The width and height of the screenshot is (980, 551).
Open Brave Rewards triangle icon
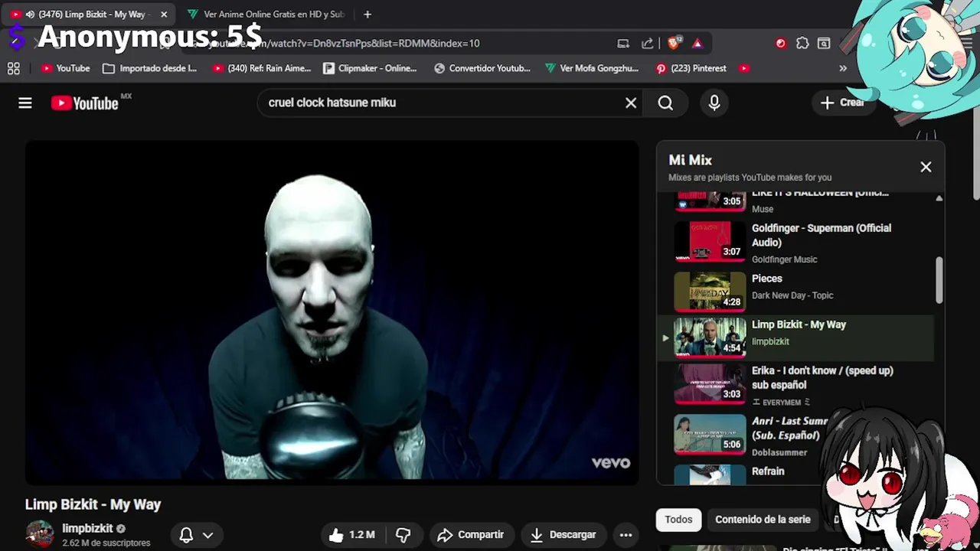(x=697, y=44)
